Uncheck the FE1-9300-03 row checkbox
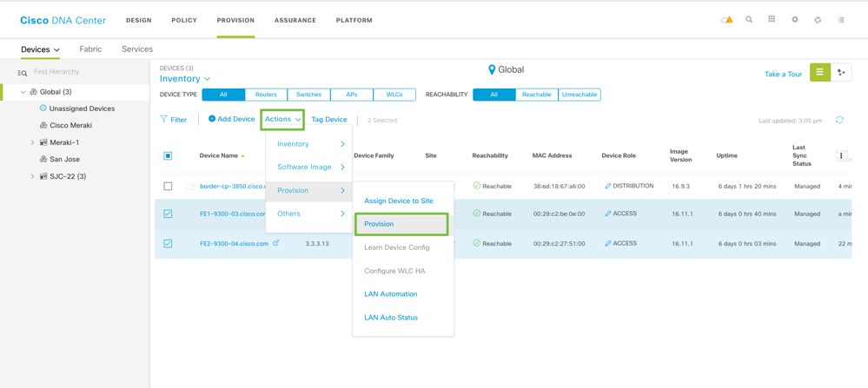 pos(168,214)
